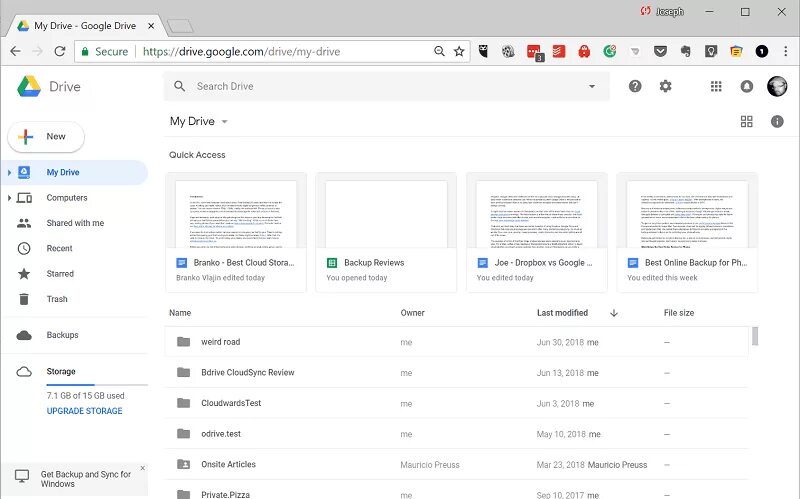Click the File size column header
800x499 pixels.
click(x=679, y=313)
